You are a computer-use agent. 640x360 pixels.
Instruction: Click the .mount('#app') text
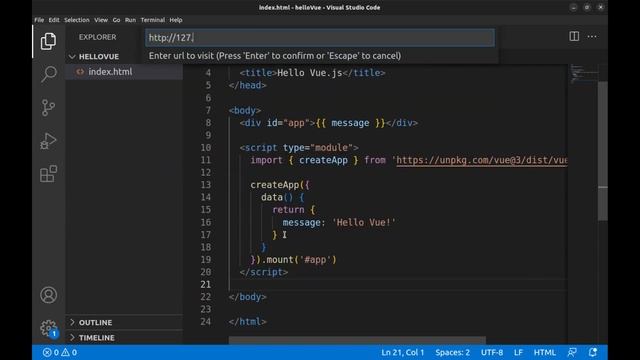click(x=299, y=260)
